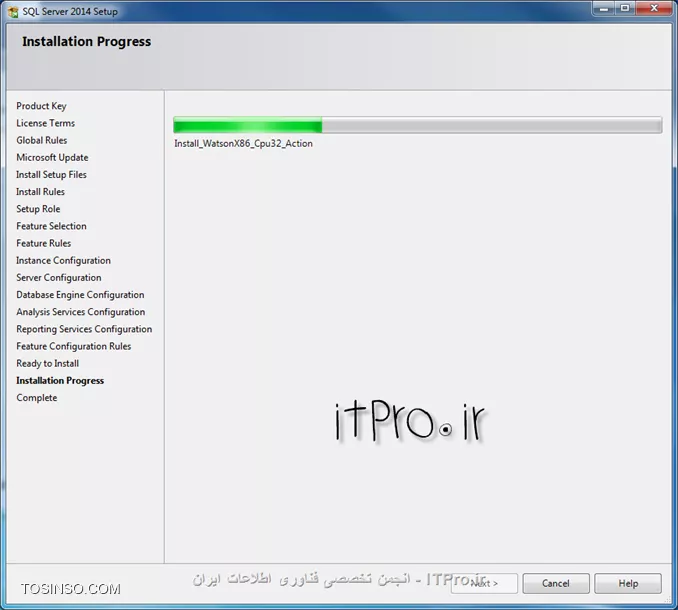Screen dimensions: 678x610
Task: Click the disabled Next button
Action: pos(484,583)
